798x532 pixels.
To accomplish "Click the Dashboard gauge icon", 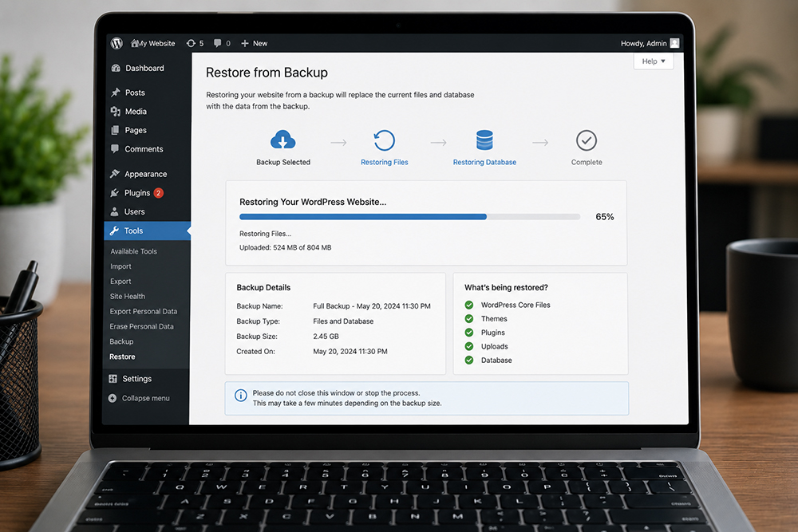I will 116,68.
